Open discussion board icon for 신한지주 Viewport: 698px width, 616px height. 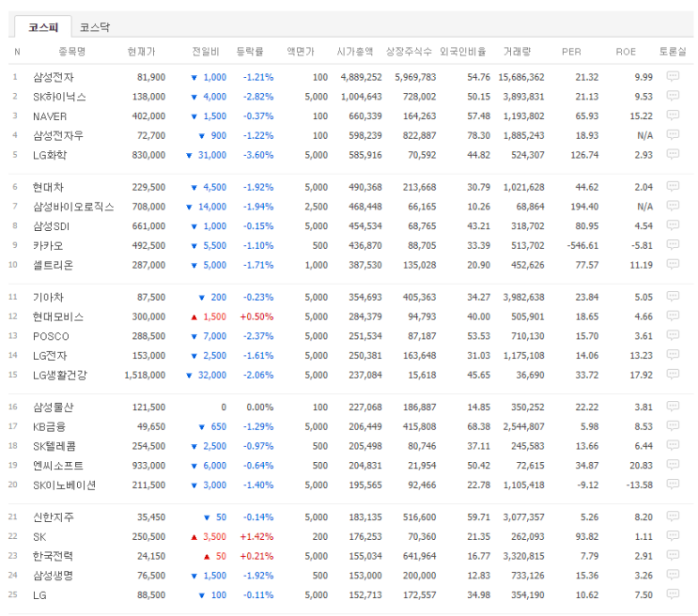673,516
